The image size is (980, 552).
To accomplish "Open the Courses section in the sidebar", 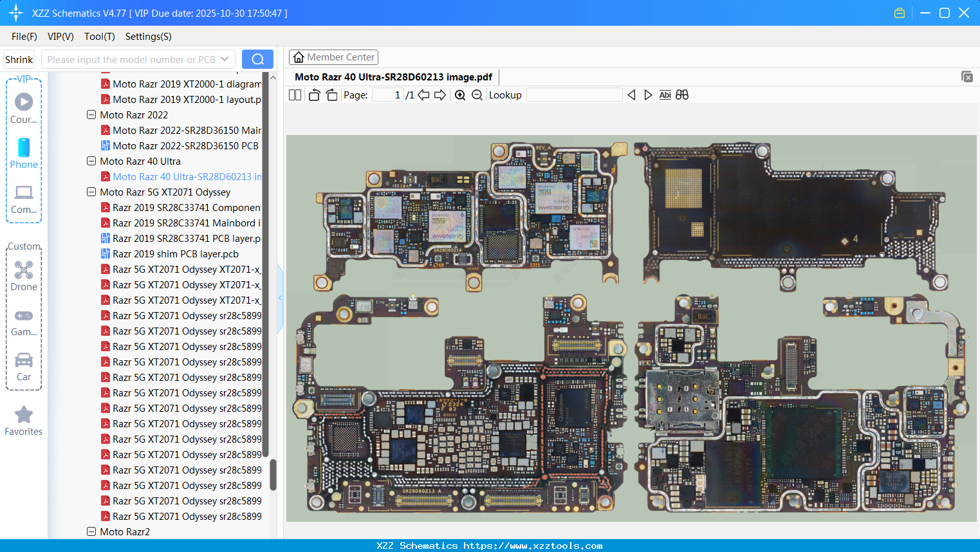I will (x=24, y=108).
